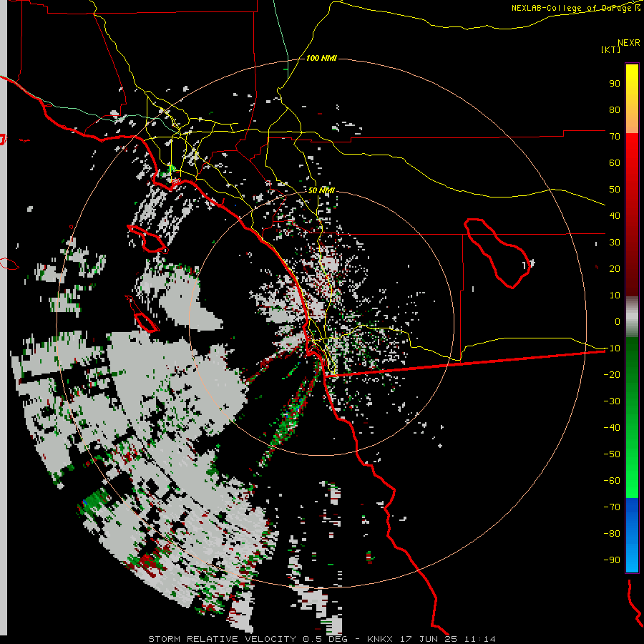Click the [KT] units label
The height and width of the screenshot is (644, 644).
(611, 49)
